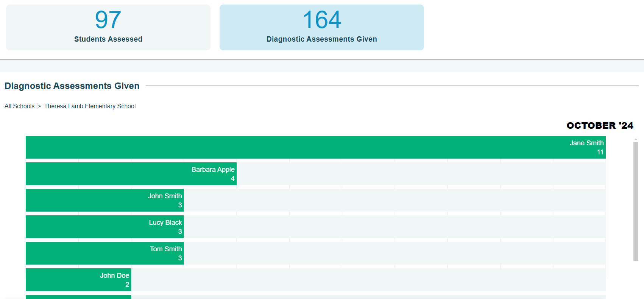Image resolution: width=644 pixels, height=299 pixels.
Task: Click the chart's vertical scrollbar thumb
Action: (636, 201)
